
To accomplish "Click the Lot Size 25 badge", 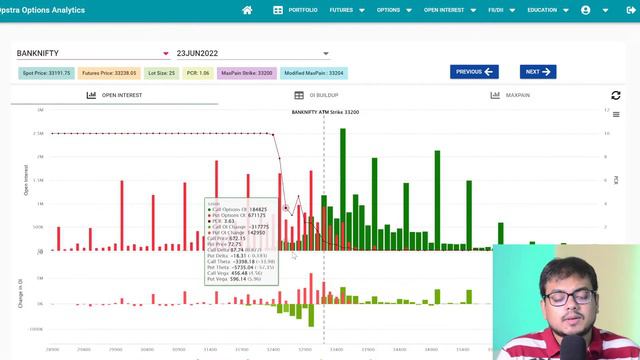I will 161,73.
